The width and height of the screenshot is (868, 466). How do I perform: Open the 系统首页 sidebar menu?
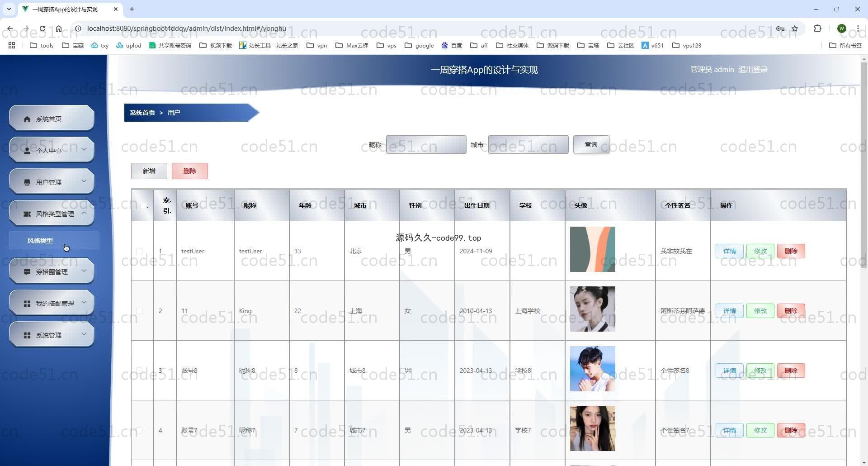(52, 119)
